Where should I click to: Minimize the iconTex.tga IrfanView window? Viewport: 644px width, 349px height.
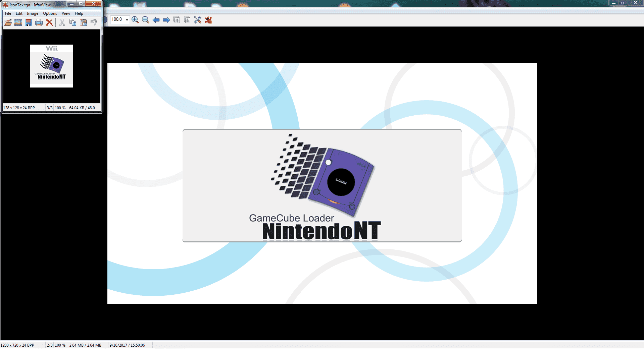click(71, 4)
